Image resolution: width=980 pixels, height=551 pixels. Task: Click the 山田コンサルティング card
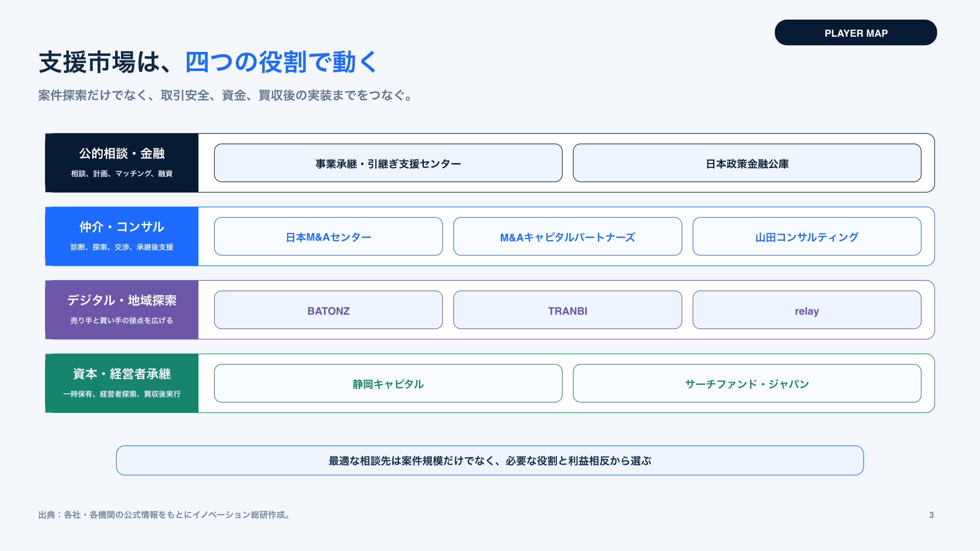tap(807, 237)
